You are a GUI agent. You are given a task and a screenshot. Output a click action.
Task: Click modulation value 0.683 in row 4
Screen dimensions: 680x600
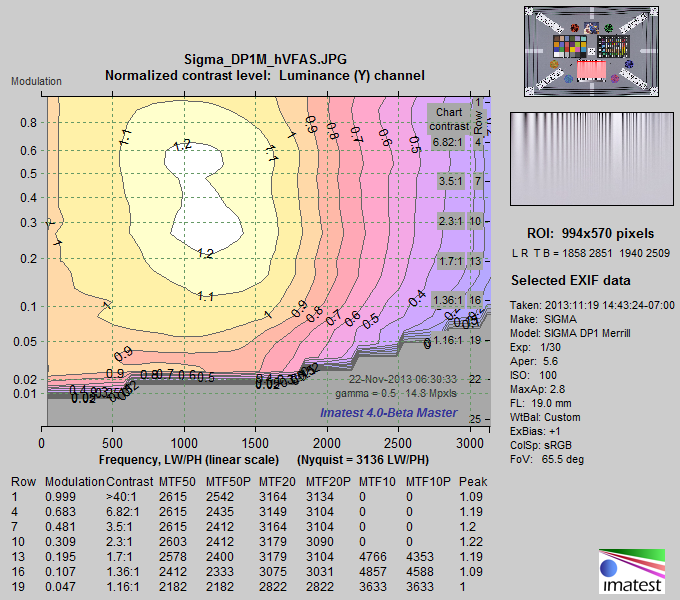coord(60,512)
